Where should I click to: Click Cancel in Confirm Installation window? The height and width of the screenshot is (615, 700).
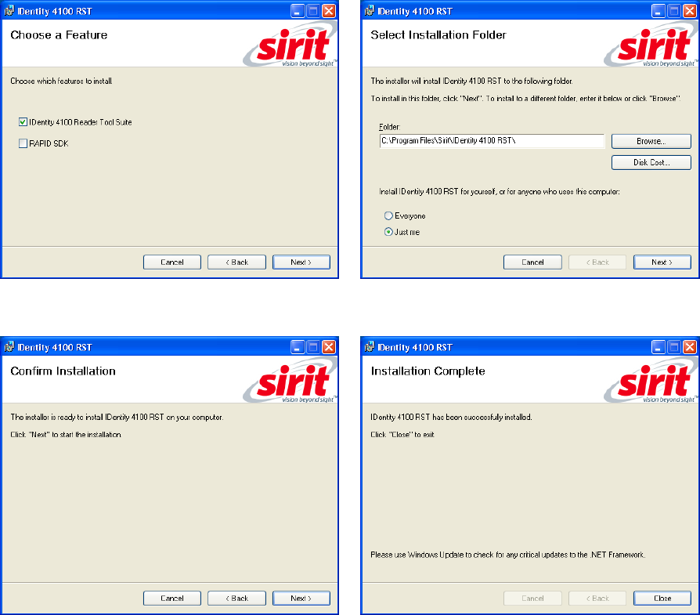pos(172,598)
